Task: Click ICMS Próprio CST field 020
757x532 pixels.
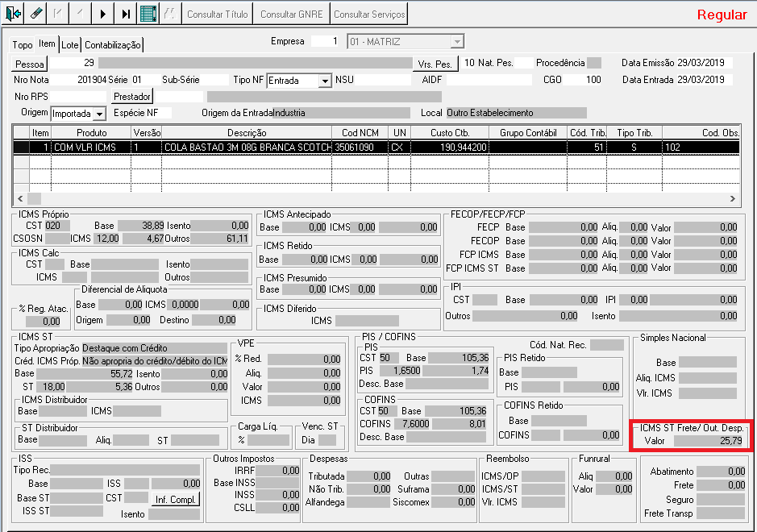Action: tap(57, 226)
